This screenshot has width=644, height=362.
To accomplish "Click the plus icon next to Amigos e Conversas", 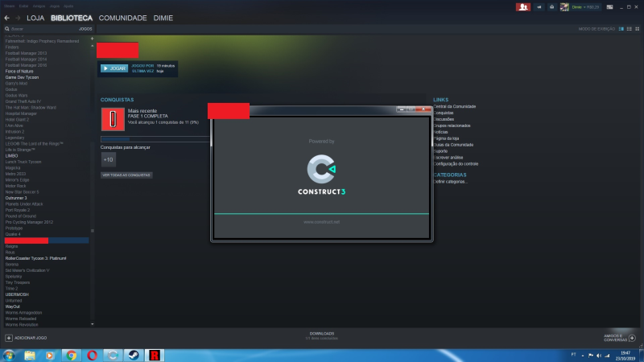I will pos(632,338).
